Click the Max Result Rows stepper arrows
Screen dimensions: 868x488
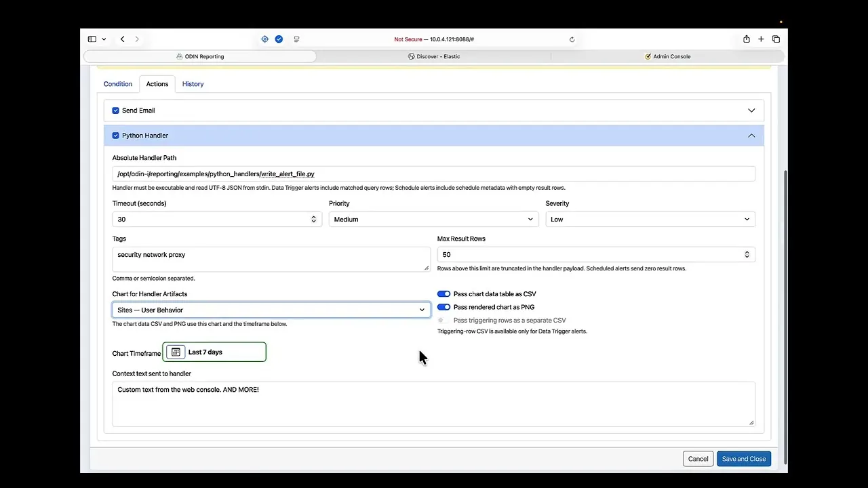coord(747,254)
